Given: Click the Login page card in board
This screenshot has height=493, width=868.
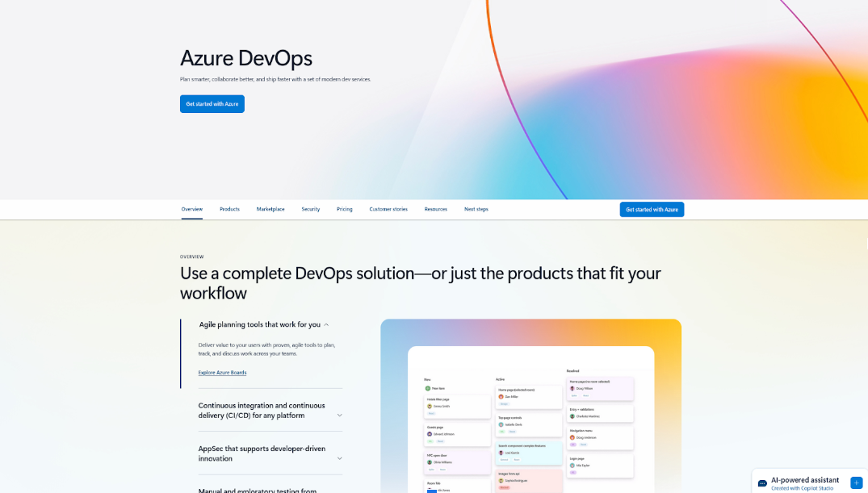Looking at the screenshot, I should tap(600, 466).
